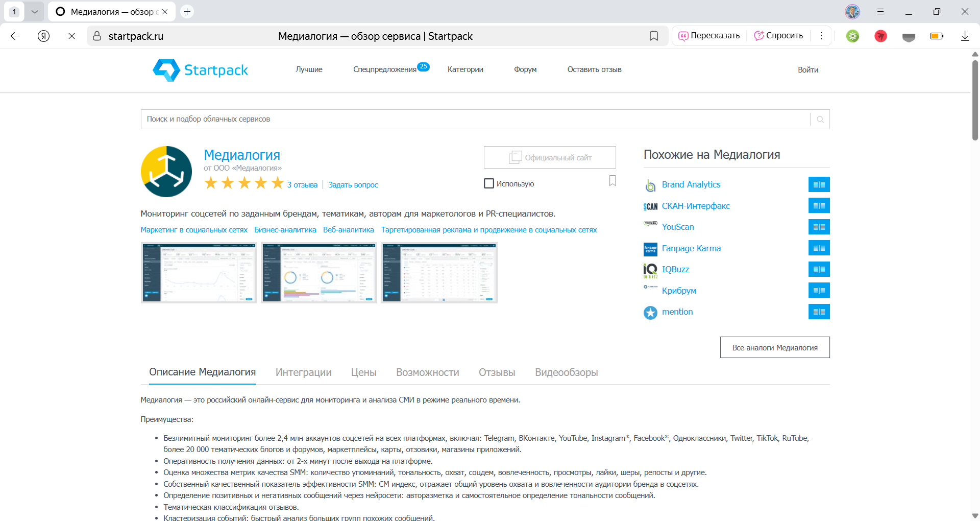Click the bookmark icon beside Использую
This screenshot has width=980, height=521.
coord(612,181)
